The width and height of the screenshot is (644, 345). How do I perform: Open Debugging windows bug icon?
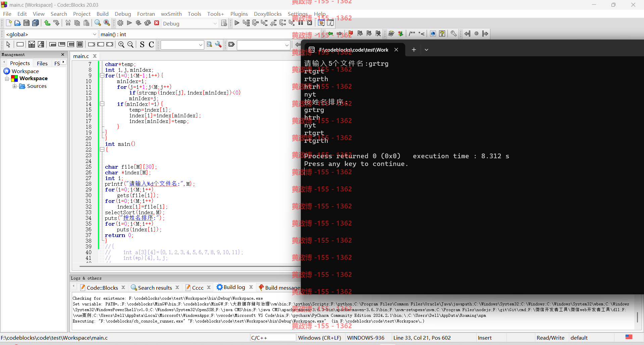coord(321,23)
